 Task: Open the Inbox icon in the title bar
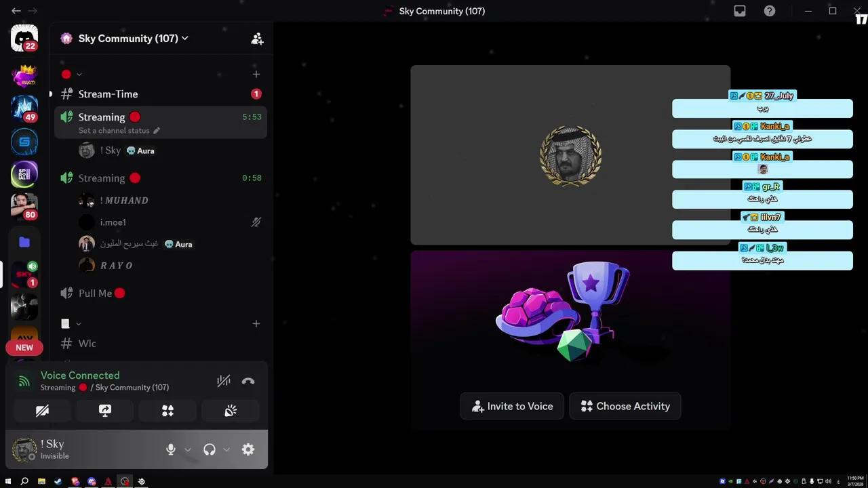click(x=740, y=11)
